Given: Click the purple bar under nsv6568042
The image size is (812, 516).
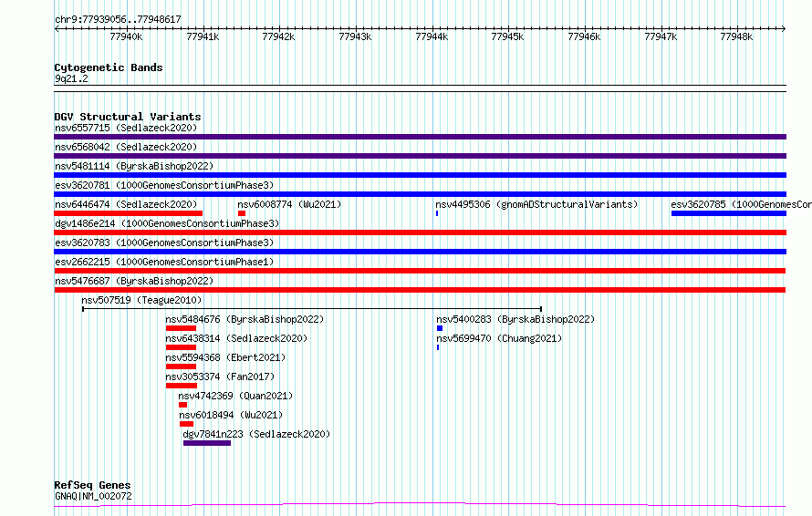Looking at the screenshot, I should (420, 156).
